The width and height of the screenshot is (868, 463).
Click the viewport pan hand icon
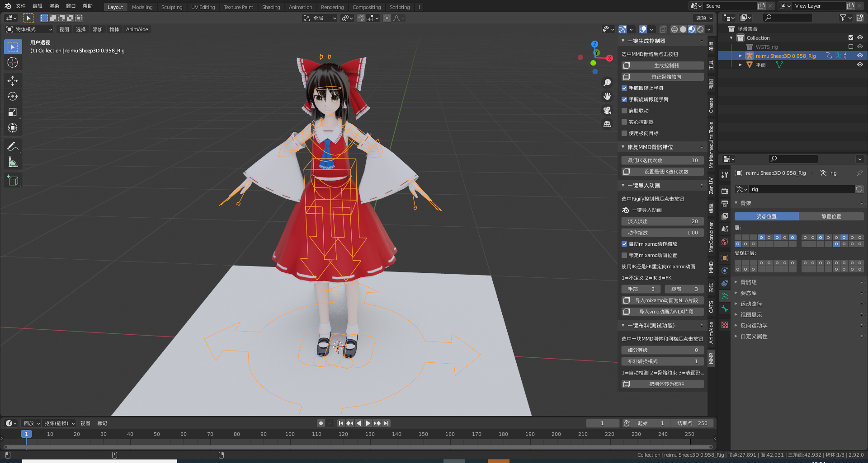click(x=607, y=96)
